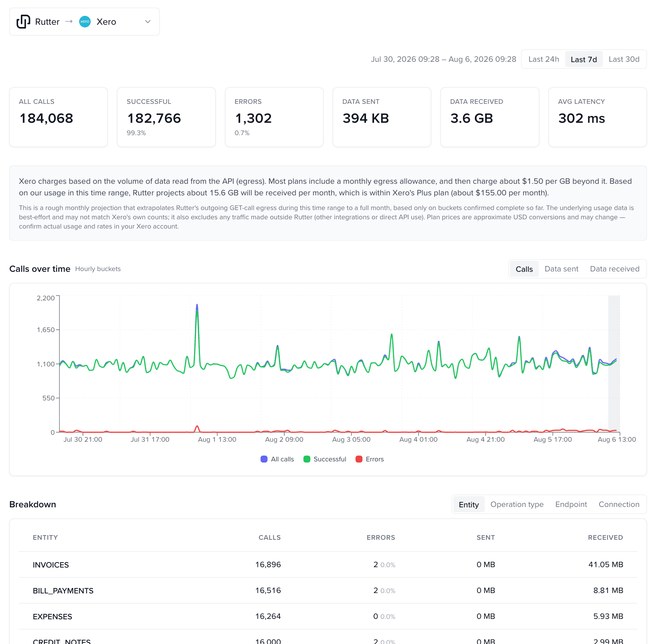Open the Data Sent stat card
This screenshot has height=644, width=657.
pos(382,117)
